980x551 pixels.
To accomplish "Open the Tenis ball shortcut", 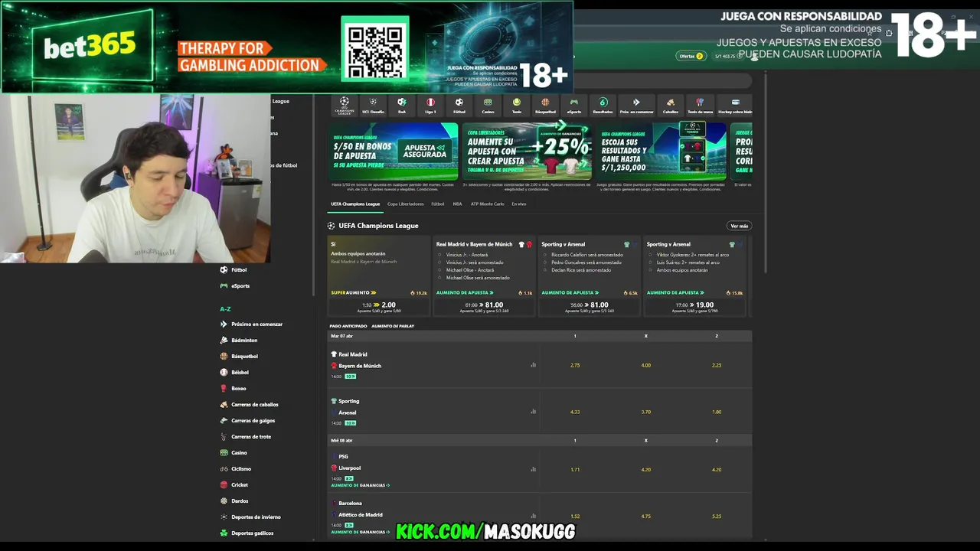I will pos(517,106).
